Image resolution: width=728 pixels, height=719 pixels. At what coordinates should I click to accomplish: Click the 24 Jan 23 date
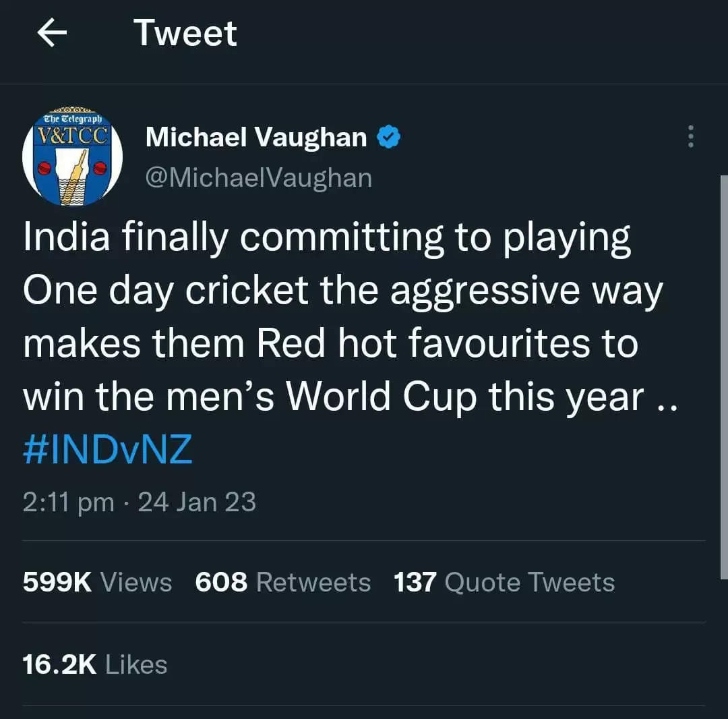[197, 502]
